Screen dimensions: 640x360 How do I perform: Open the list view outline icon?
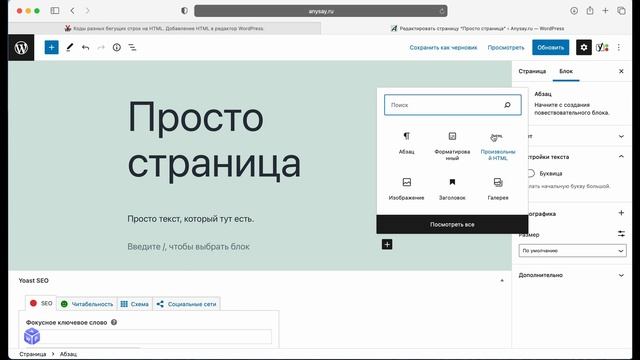[x=132, y=48]
